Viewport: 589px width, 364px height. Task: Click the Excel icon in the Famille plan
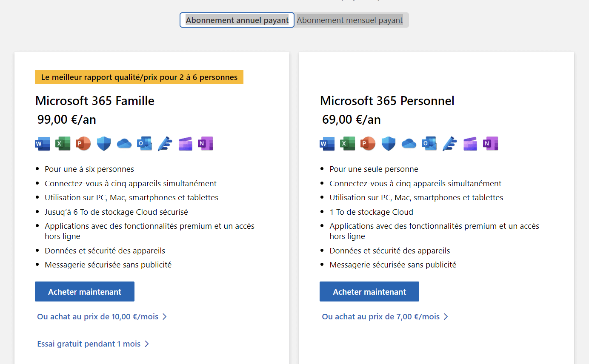[63, 144]
